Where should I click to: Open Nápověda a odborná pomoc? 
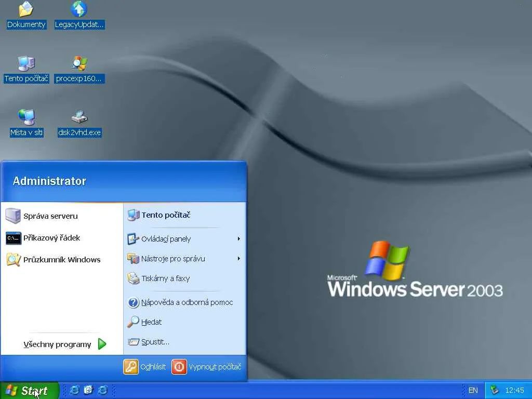184,302
